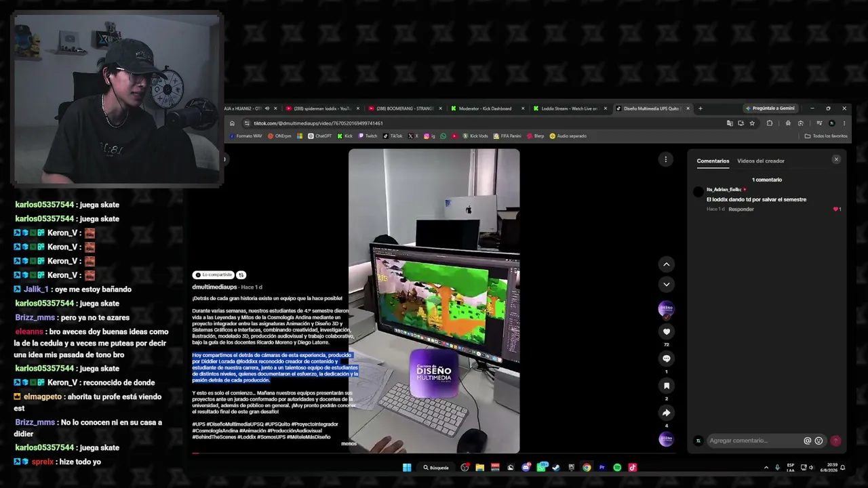Open the three-dot more options menu
The width and height of the screenshot is (868, 488).
[x=666, y=159]
